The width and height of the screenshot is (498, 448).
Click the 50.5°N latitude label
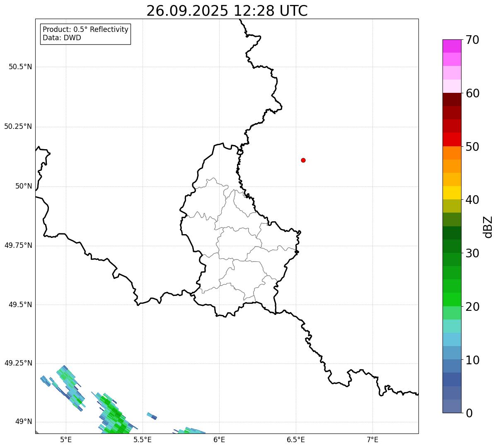20,67
